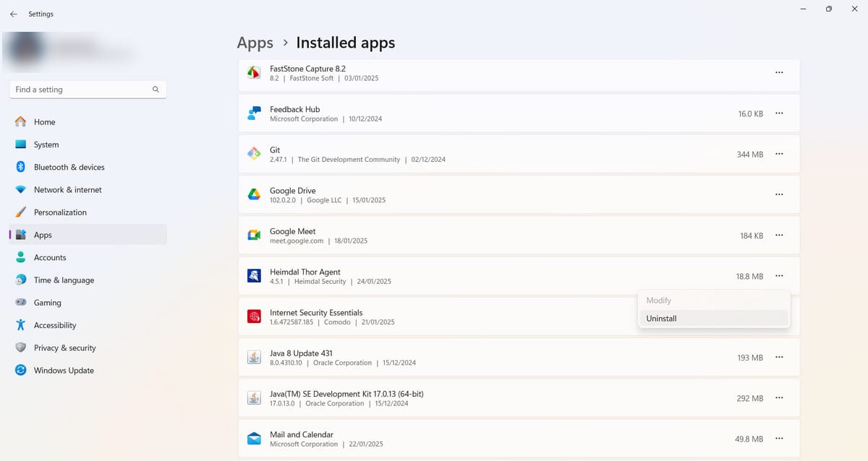Screen dimensions: 868x461
Task: Go back using the Settings back arrow
Action: 13,14
